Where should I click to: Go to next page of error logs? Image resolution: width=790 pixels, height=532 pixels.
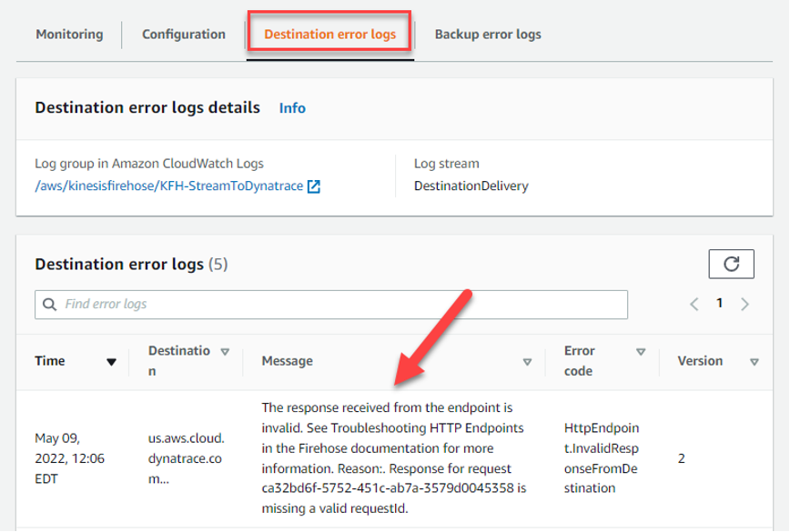pyautogui.click(x=744, y=303)
